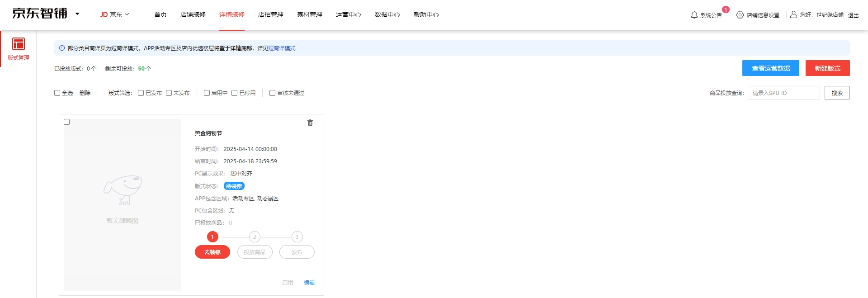Expand the 京东智铺 dropdown arrow
868x298 pixels.
77,14
